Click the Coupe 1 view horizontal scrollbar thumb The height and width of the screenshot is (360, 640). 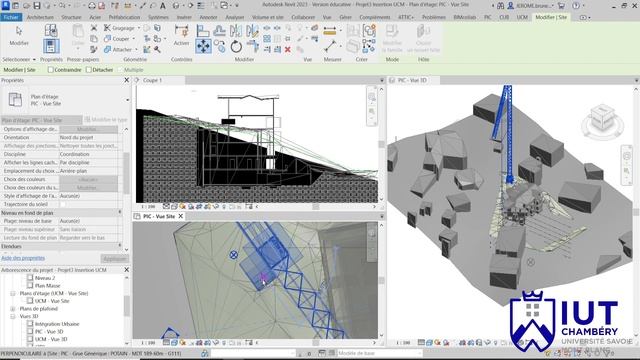[315, 207]
